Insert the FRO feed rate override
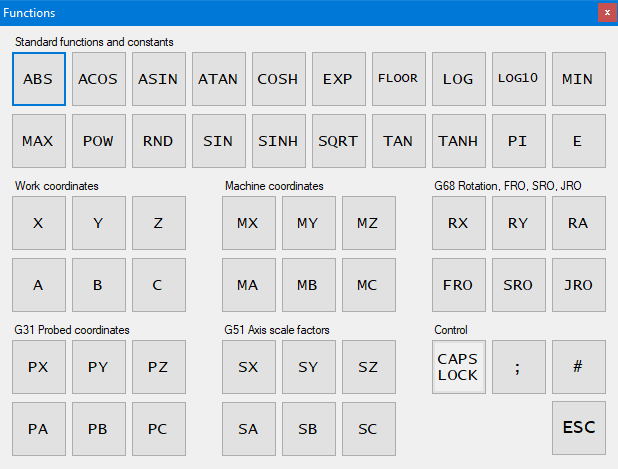 (x=458, y=285)
